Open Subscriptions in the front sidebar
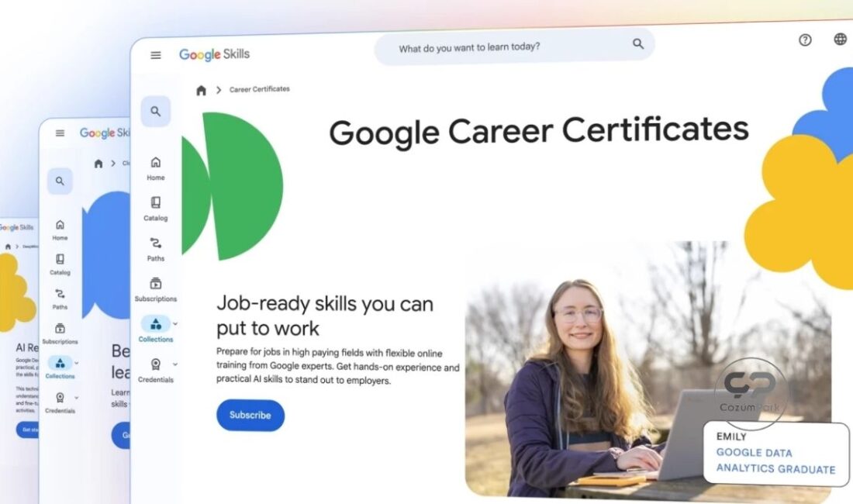 (156, 290)
